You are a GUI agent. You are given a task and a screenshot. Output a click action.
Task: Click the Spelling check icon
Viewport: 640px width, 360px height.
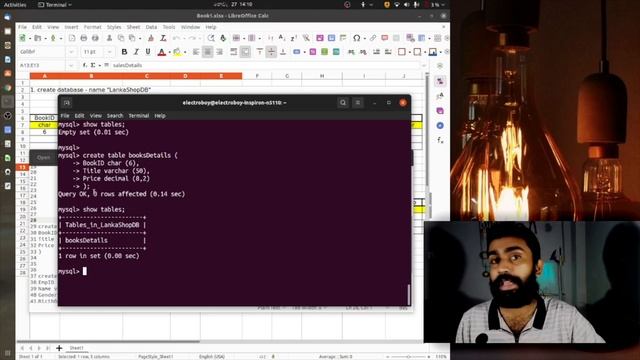point(223,38)
